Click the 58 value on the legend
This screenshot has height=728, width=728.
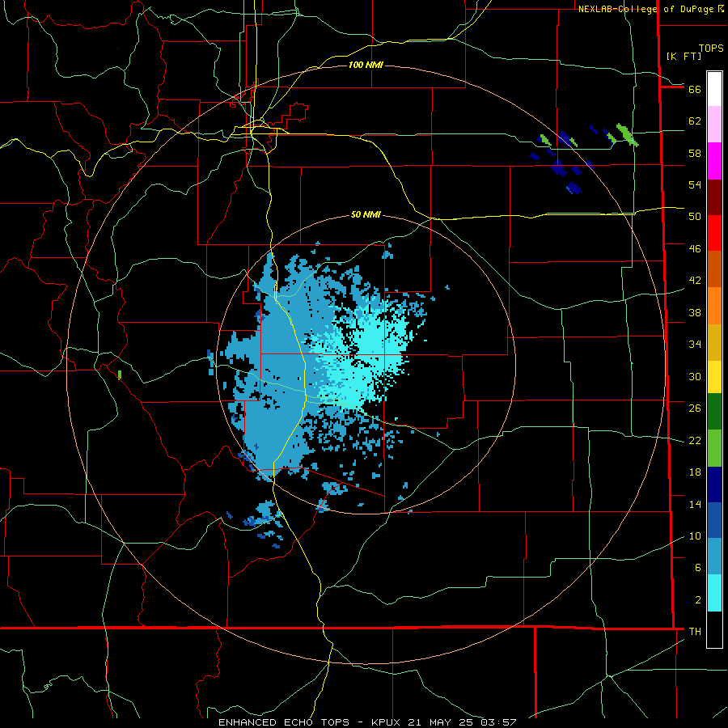point(695,153)
